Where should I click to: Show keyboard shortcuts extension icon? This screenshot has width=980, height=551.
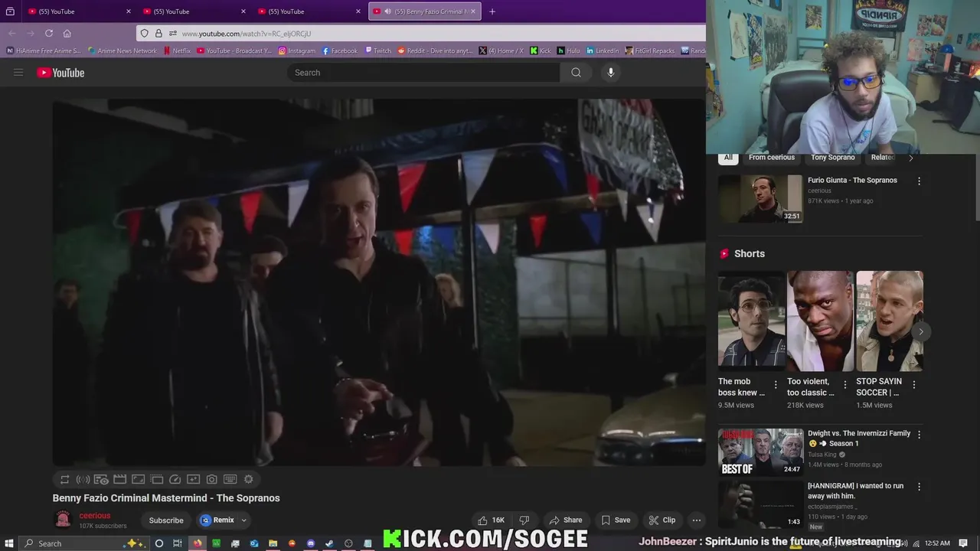[230, 479]
